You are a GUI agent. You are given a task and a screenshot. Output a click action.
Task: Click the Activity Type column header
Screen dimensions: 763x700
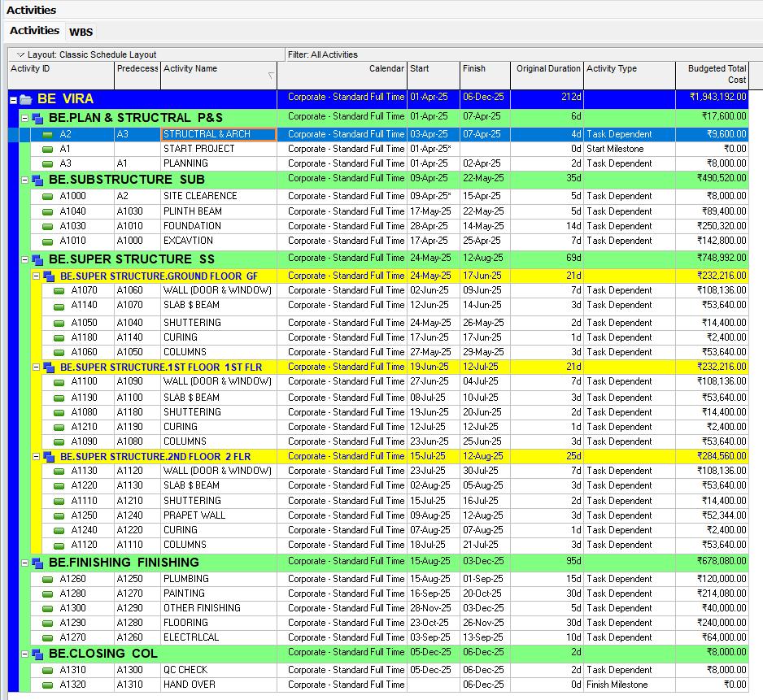tap(630, 75)
